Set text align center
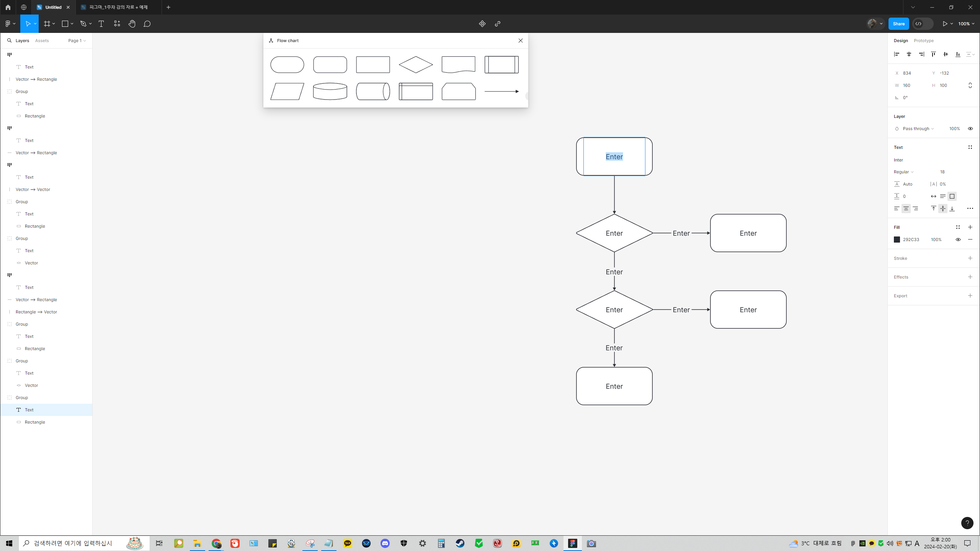 pos(906,209)
